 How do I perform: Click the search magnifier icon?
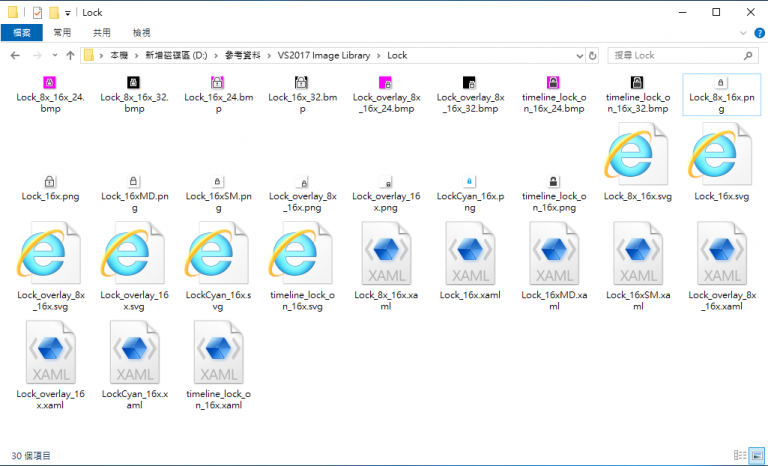(748, 56)
